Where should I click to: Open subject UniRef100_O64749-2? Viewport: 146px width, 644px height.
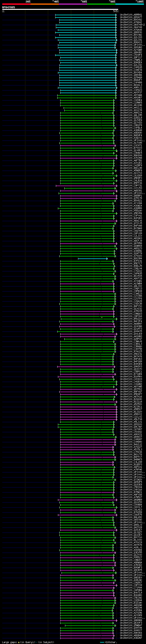click(x=132, y=25)
